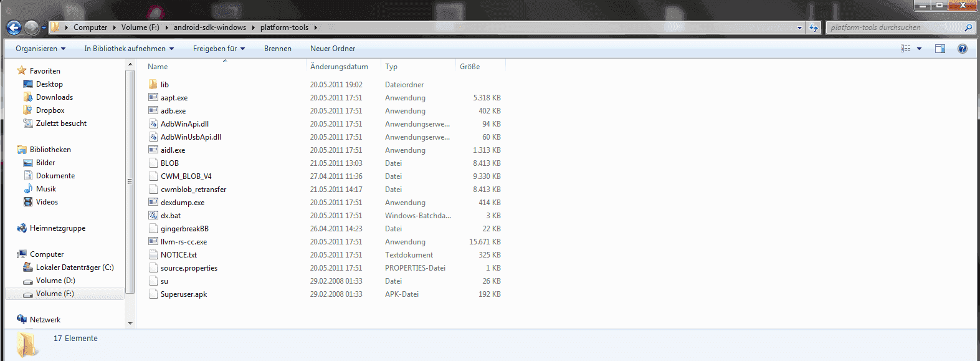The image size is (980, 361).
Task: Click the Bilder library icon
Action: coord(28,163)
